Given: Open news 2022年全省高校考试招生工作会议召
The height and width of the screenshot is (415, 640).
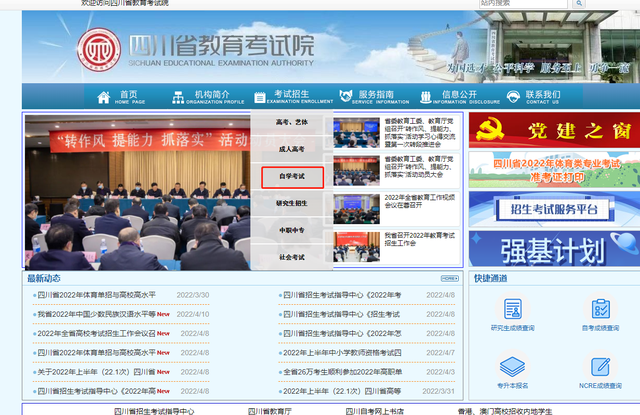Looking at the screenshot, I should point(96,333).
